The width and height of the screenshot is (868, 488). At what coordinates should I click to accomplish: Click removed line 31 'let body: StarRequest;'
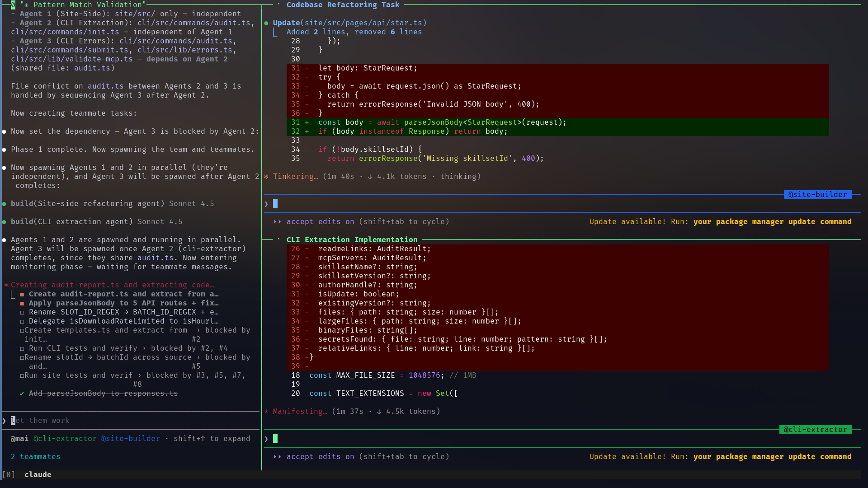558,68
